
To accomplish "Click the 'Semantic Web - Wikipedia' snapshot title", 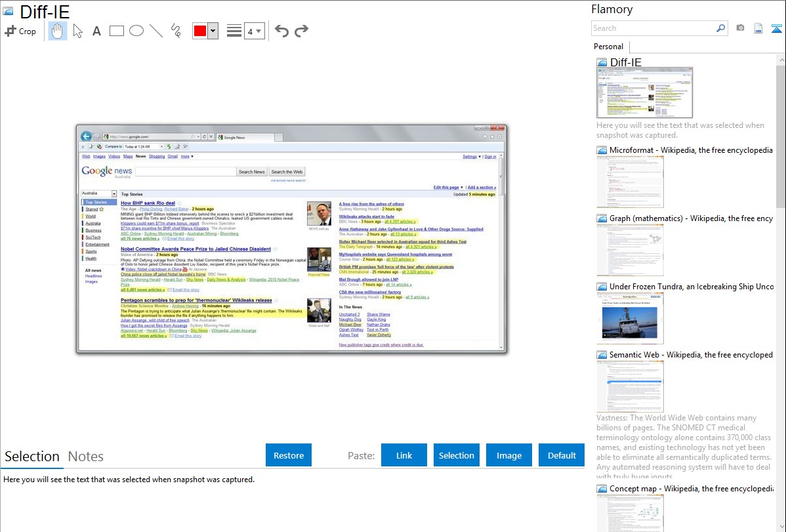I will pyautogui.click(x=692, y=354).
